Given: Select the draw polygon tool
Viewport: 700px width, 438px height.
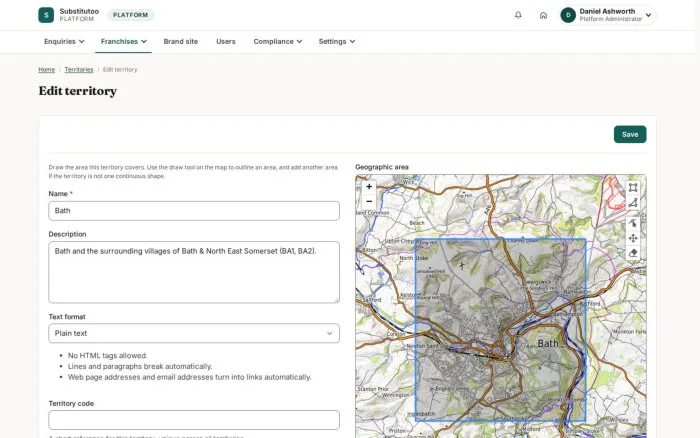Looking at the screenshot, I should click(x=633, y=203).
